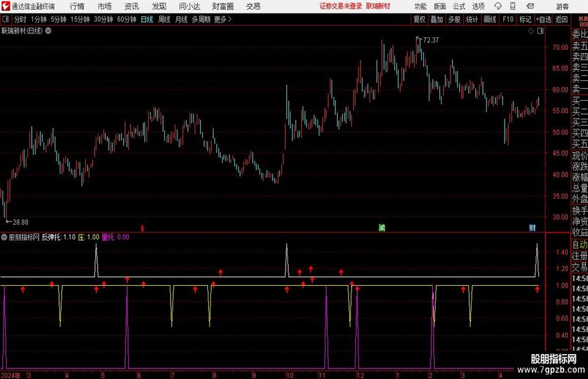
Task: Add stock via the +自选 button
Action: point(544,19)
